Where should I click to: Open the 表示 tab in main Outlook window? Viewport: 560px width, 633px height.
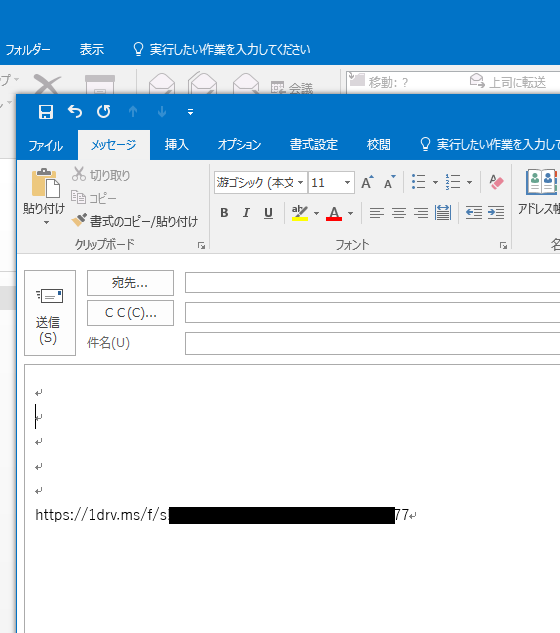pos(92,49)
